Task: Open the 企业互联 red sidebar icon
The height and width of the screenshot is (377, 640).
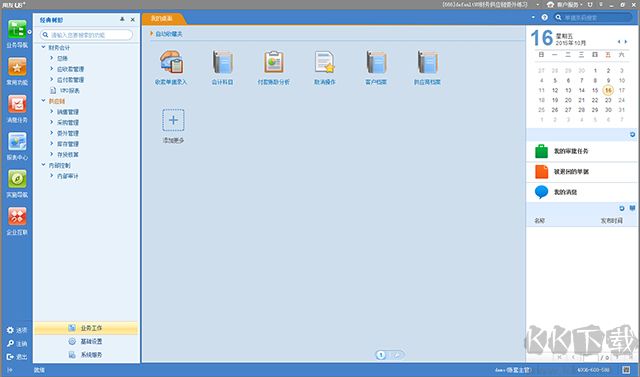Action: tap(17, 217)
